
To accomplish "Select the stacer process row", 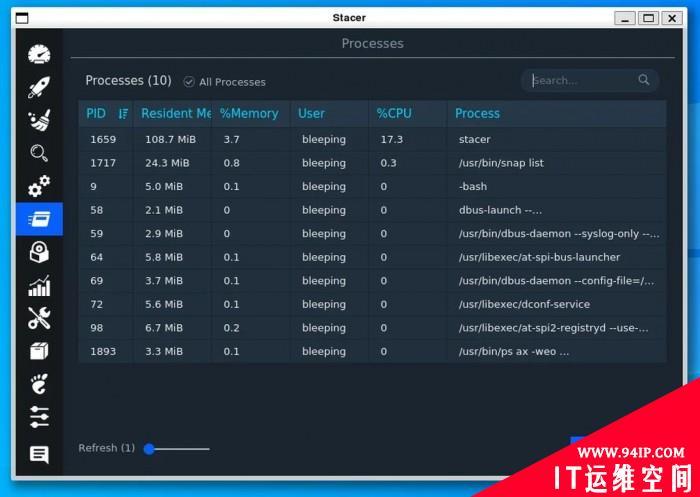I will [372, 139].
